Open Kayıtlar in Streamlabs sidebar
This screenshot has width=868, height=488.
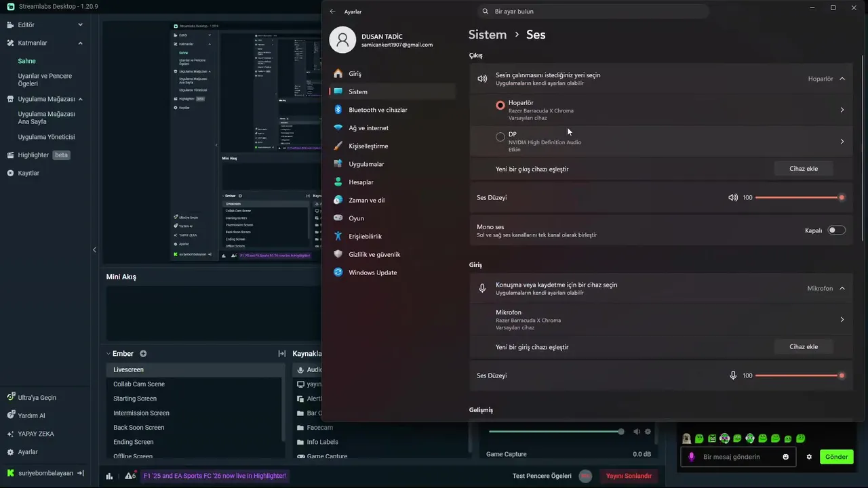coord(28,174)
